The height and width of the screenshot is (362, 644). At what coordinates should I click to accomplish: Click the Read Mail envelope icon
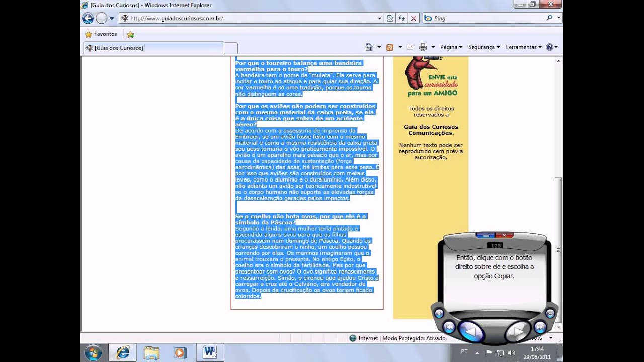click(x=410, y=47)
